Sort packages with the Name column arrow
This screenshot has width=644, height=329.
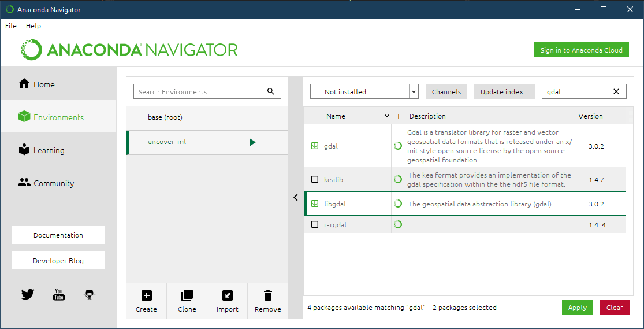386,116
